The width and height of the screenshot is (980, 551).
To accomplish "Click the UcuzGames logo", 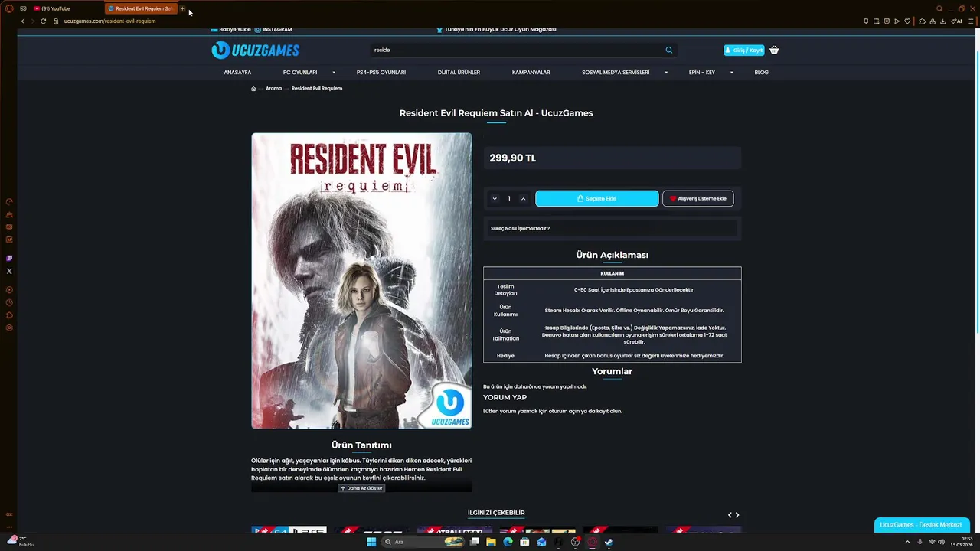I will click(x=255, y=51).
